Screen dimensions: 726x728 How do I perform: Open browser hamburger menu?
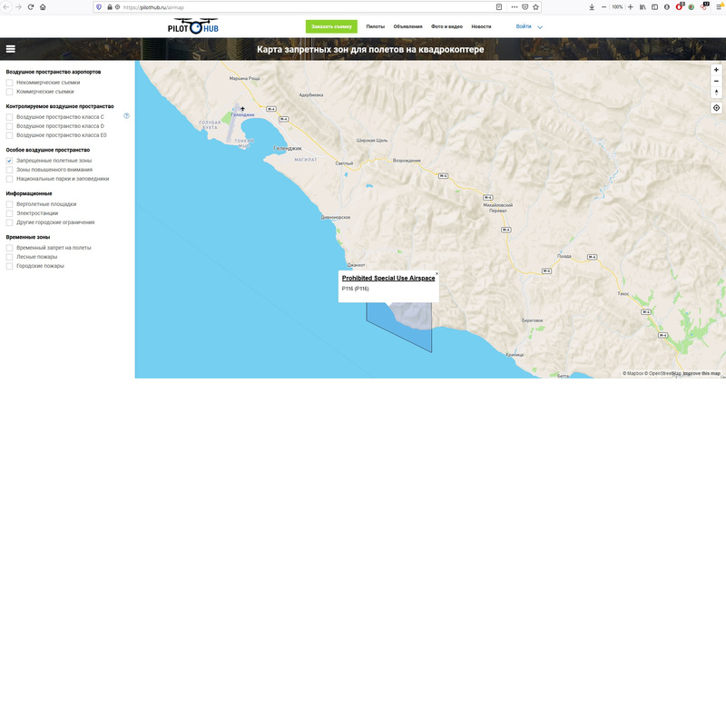(x=720, y=7)
